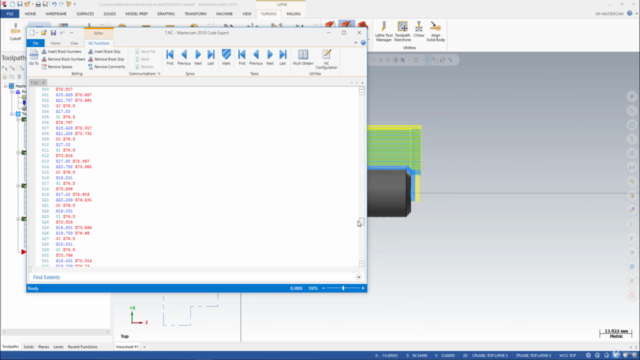The height and width of the screenshot is (360, 640).
Task: Click Save icon in Code Expert toolbar
Action: coord(53,33)
